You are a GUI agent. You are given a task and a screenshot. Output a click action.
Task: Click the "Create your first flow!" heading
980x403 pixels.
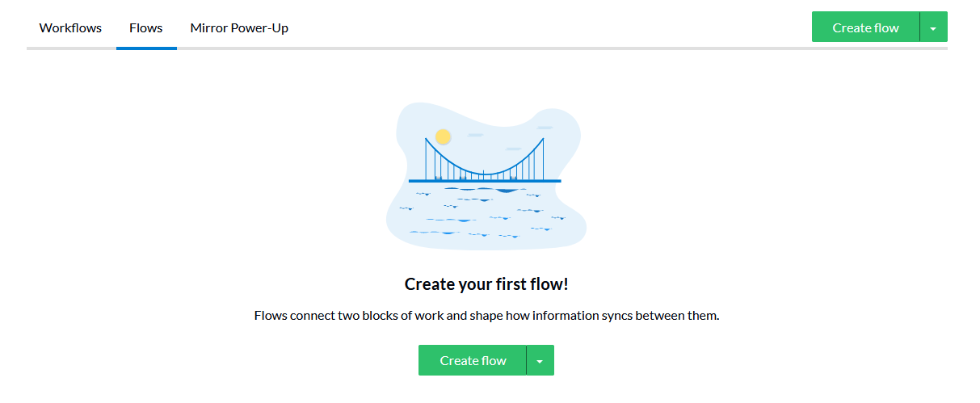[x=486, y=284]
